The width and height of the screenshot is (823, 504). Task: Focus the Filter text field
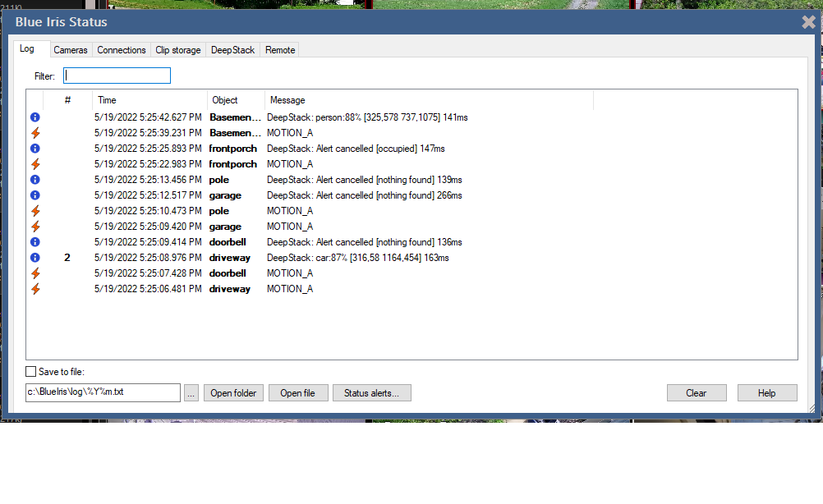coord(117,76)
